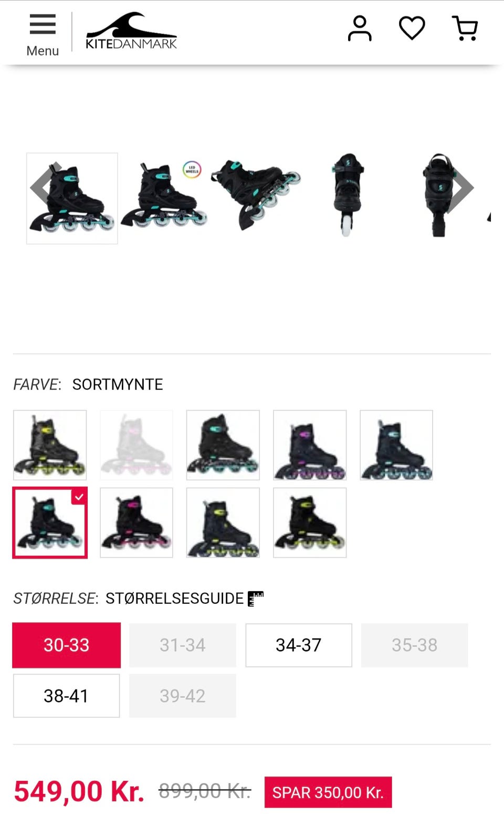View the LED wheels skate thumbnail
The image size is (504, 814).
tap(163, 195)
